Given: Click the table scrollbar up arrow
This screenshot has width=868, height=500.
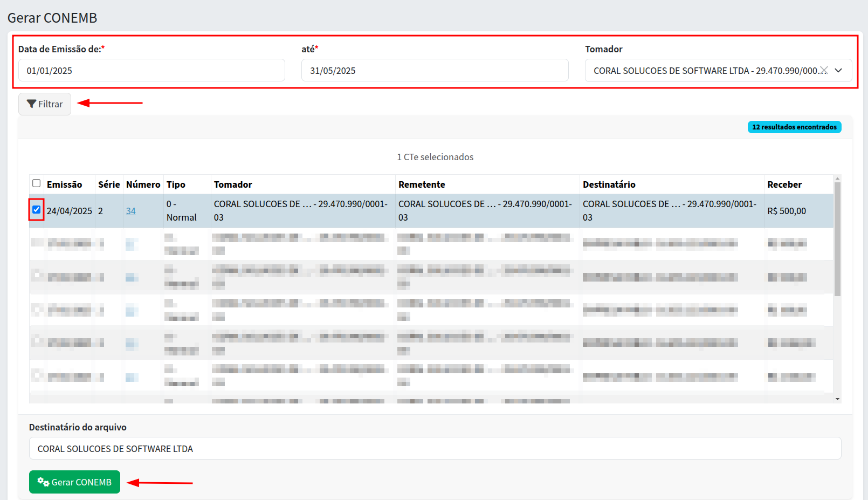Looking at the screenshot, I should 837,179.
